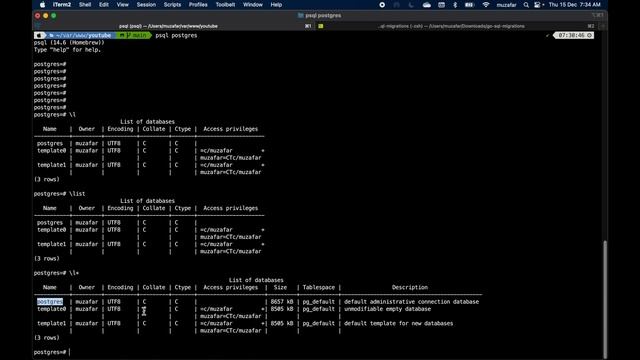Open the iTerm2 application menu
The image size is (640, 360).
pos(62,5)
